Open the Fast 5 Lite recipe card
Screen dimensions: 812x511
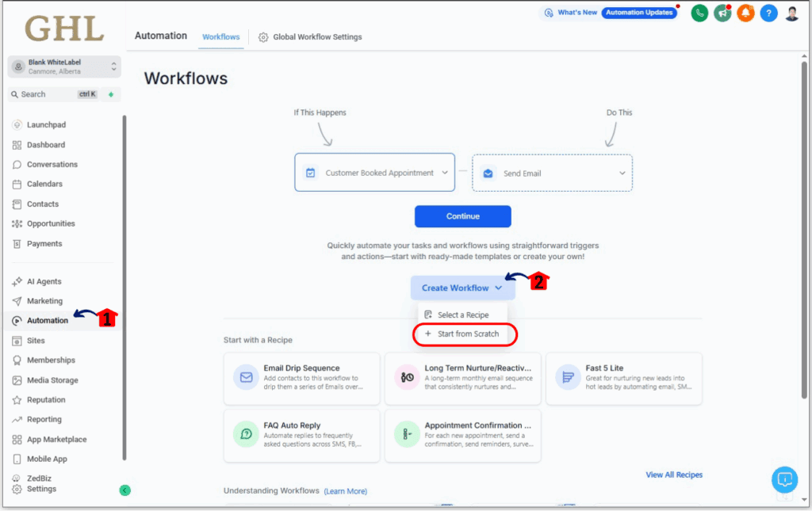click(x=624, y=379)
